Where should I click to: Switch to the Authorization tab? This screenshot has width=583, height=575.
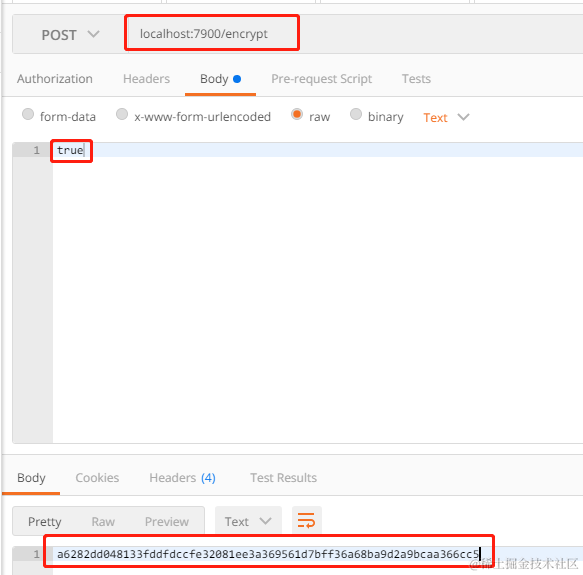(55, 79)
